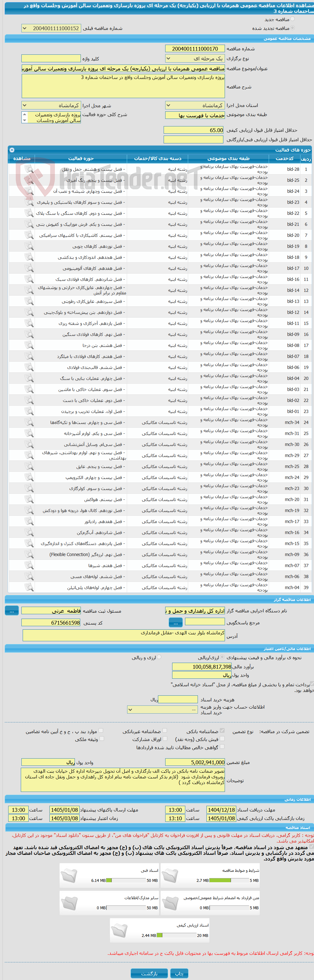Click ellipsis button beside مرجع پاسخگویی
The height and width of the screenshot is (980, 314).
coord(176,623)
